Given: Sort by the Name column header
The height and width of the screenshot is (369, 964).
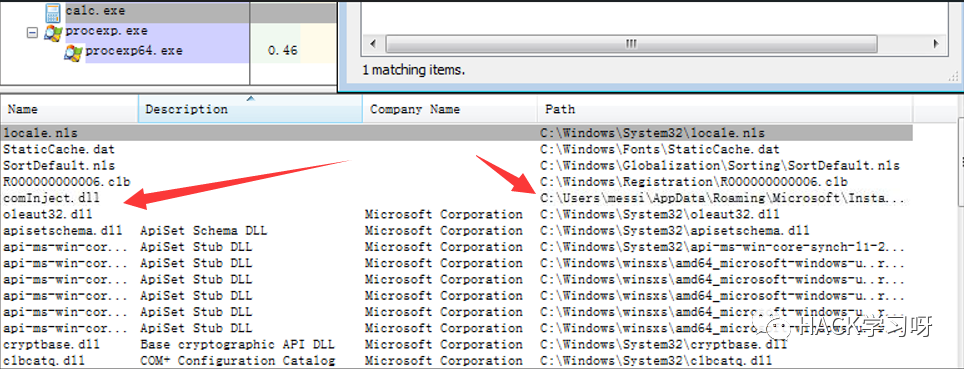Looking at the screenshot, I should 69,109.
